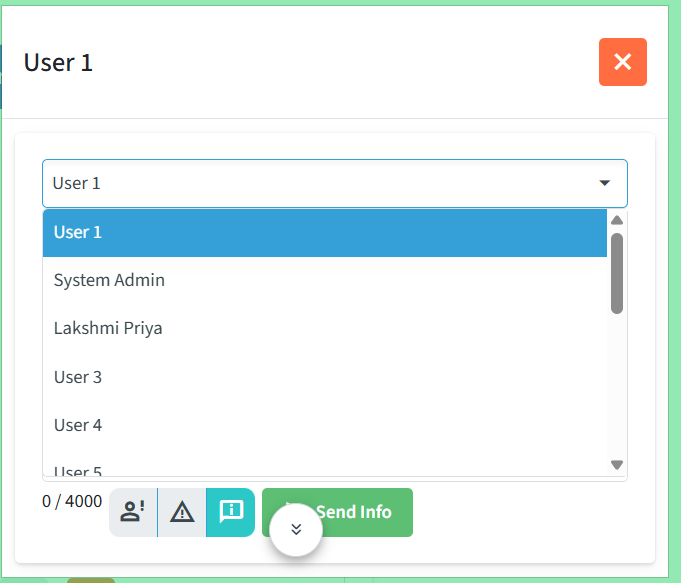Pick User 1 highlighted option in list

tap(325, 232)
